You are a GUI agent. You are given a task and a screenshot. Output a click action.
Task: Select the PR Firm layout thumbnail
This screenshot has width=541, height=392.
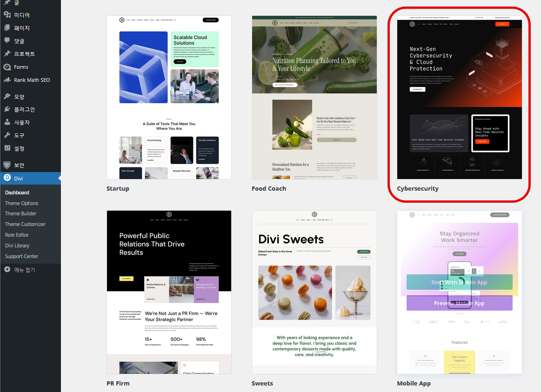coord(169,292)
